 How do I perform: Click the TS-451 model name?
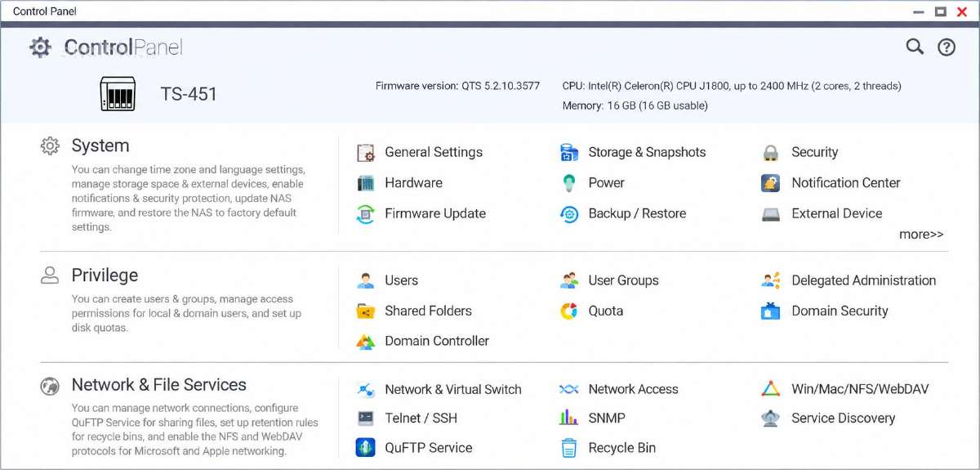pos(189,94)
